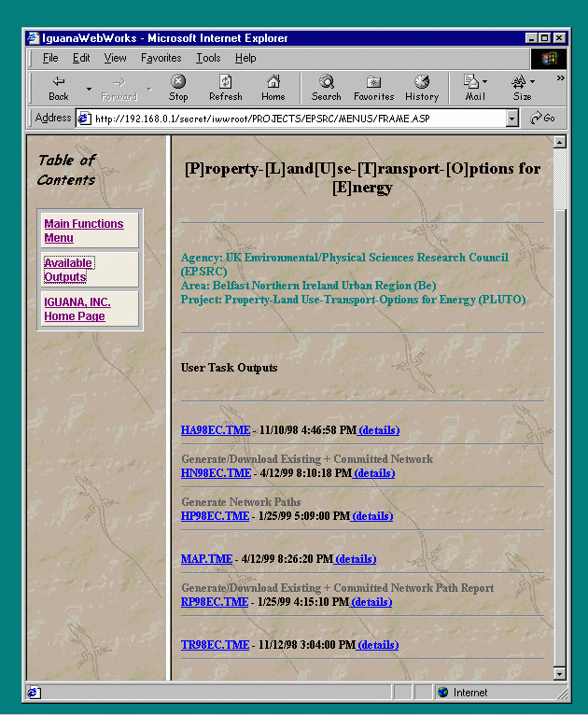Expand the Address bar dropdown
This screenshot has width=588, height=715.
click(511, 119)
